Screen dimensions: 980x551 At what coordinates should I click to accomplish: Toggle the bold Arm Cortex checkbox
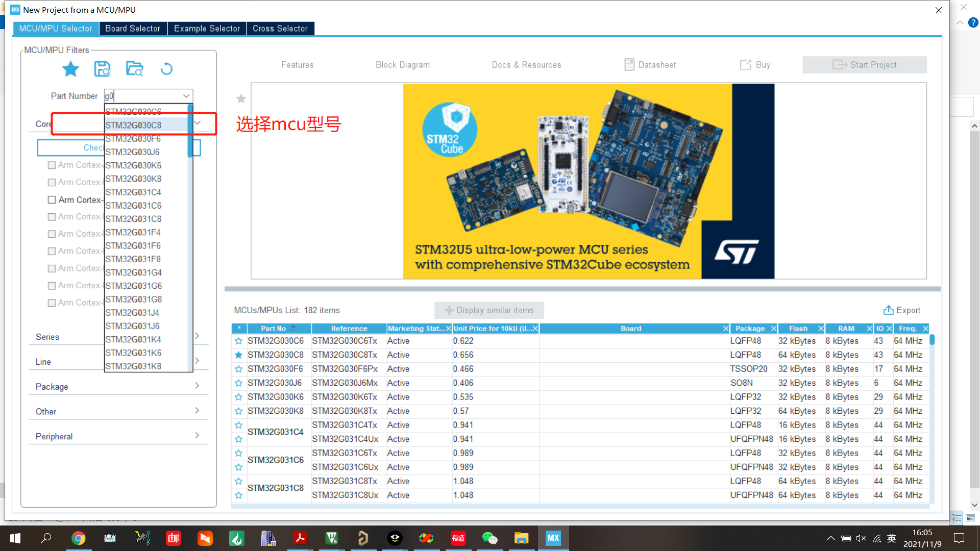click(x=51, y=199)
